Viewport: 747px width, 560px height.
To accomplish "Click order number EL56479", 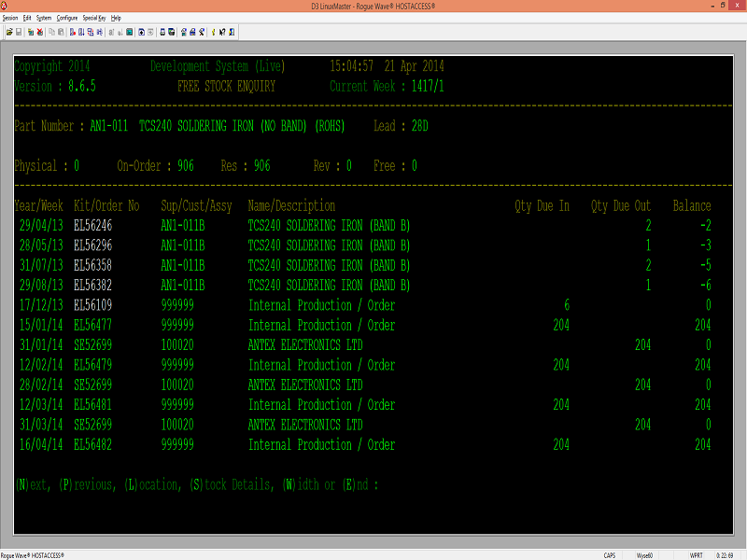I will click(92, 365).
